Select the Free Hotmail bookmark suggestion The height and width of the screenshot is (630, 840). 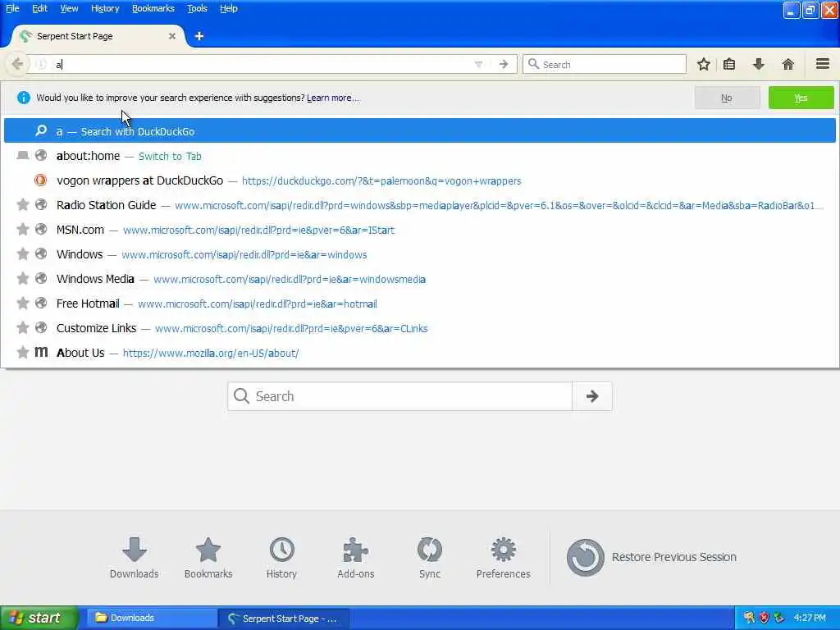(419, 304)
